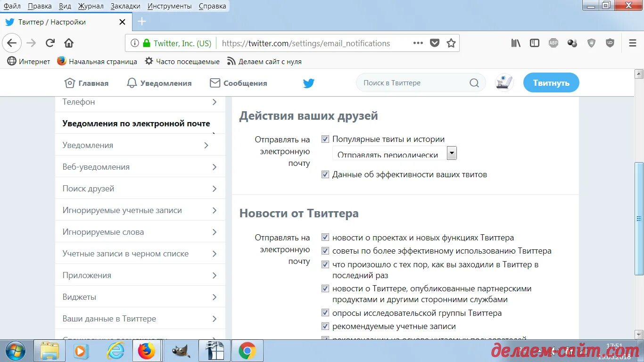Close the Твиттер / Настройки tab

122,22
